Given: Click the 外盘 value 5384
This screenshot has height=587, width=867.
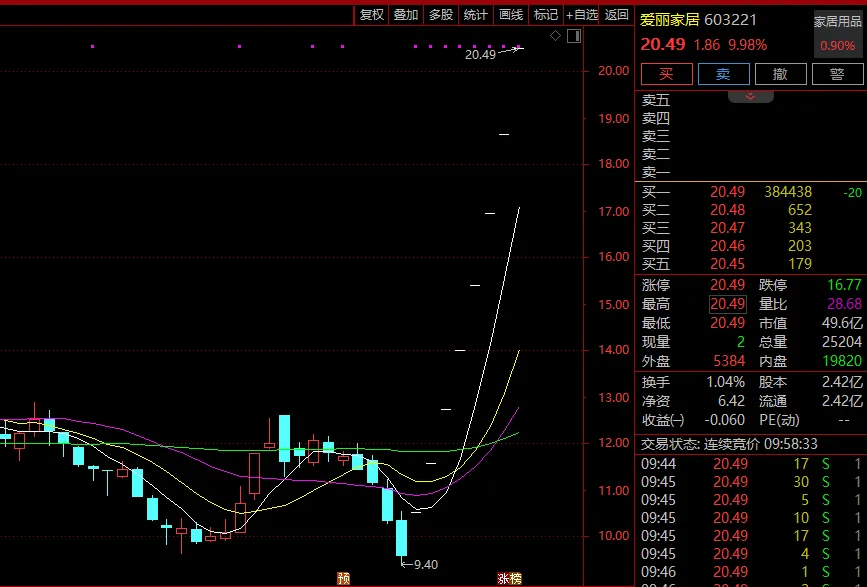Looking at the screenshot, I should tap(729, 361).
